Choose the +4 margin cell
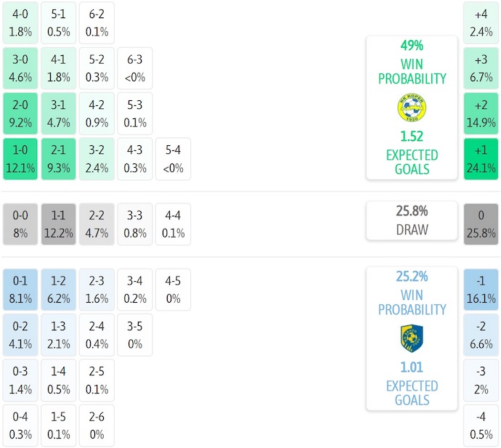The width and height of the screenshot is (501, 448). click(481, 23)
